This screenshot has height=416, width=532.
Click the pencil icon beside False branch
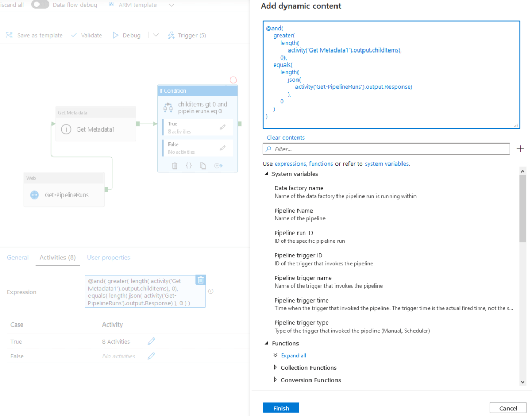click(x=223, y=148)
